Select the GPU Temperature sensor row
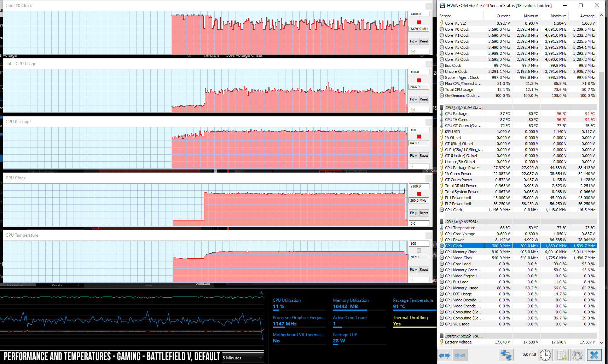 pos(518,228)
